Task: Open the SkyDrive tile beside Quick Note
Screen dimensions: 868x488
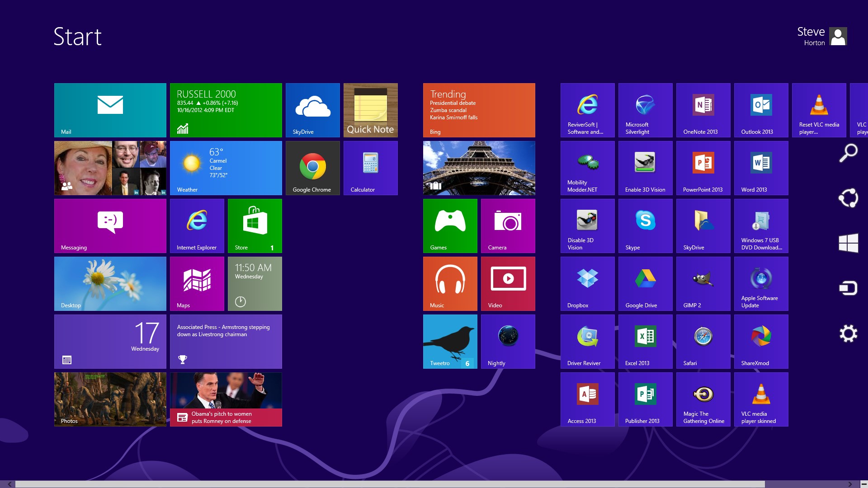Action: (313, 110)
